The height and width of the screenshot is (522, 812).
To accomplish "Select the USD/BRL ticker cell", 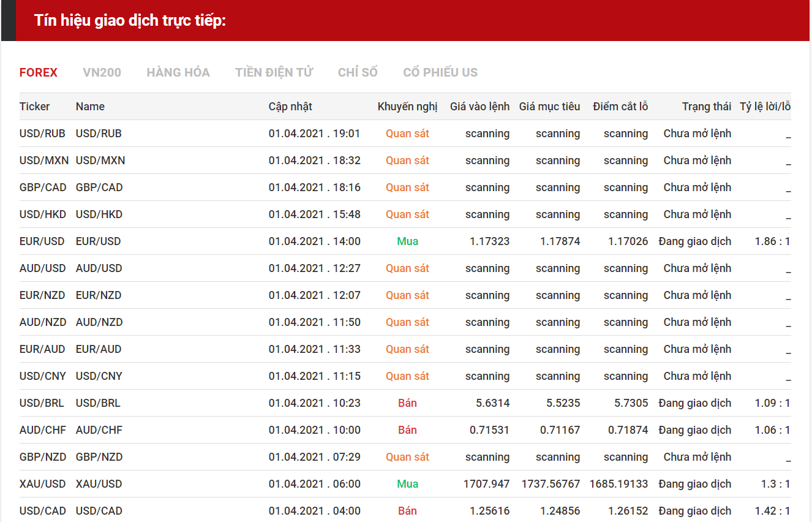I will point(42,403).
